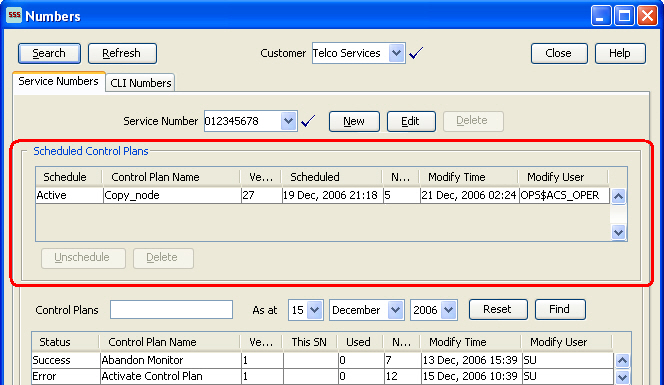Viewport: 664px width, 385px height.
Task: Click the Service Number field 012345678
Action: point(243,121)
